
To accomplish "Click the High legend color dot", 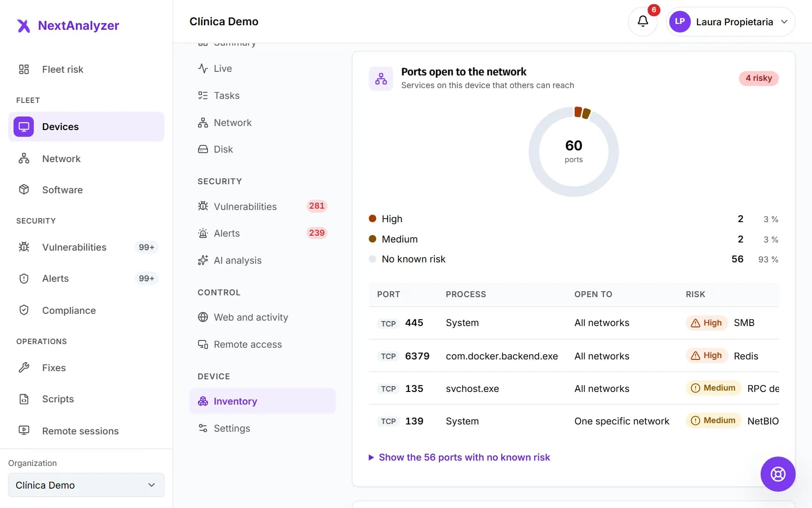I will point(373,219).
